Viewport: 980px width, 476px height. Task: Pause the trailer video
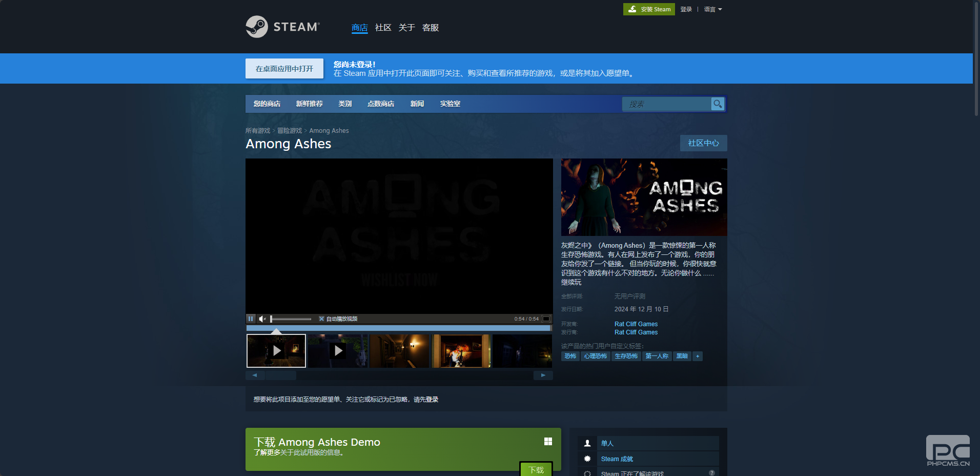[251, 319]
